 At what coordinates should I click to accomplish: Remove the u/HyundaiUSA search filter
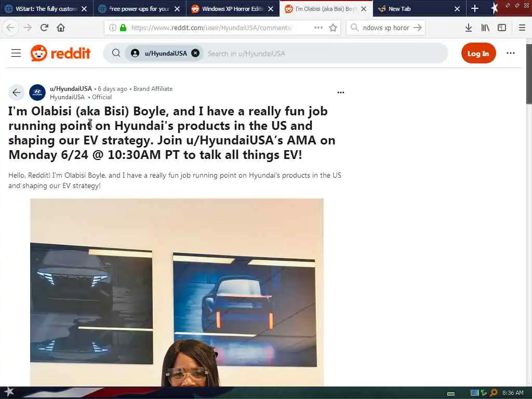tap(195, 53)
